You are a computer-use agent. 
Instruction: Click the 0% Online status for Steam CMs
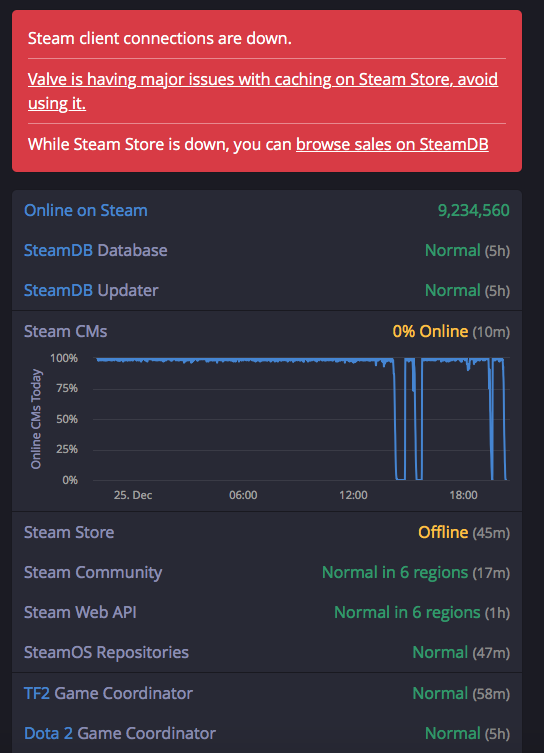430,331
